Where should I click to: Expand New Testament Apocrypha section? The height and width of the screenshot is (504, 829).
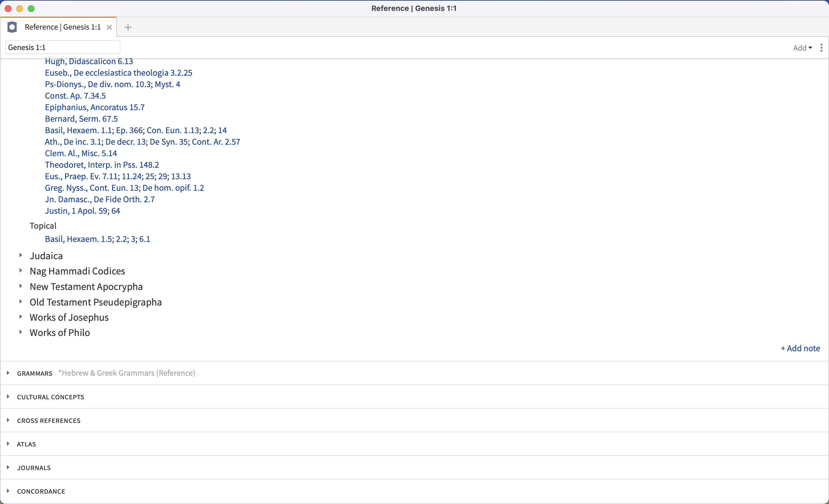coord(20,286)
